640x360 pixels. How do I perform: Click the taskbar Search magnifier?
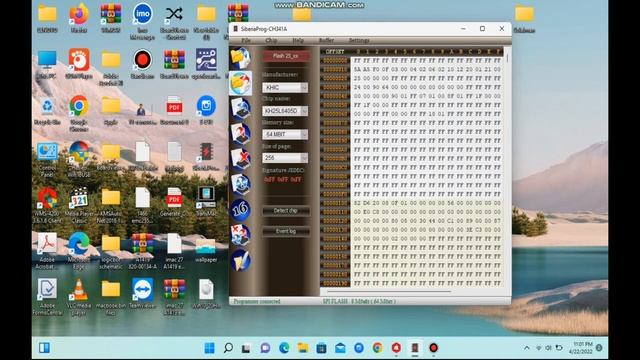click(x=228, y=348)
